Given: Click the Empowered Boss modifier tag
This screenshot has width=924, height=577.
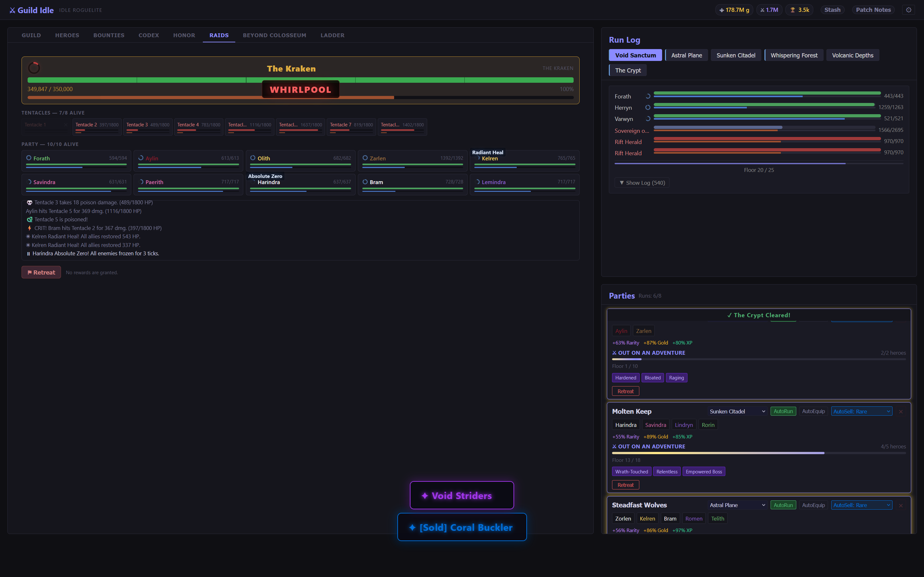Looking at the screenshot, I should tap(704, 472).
